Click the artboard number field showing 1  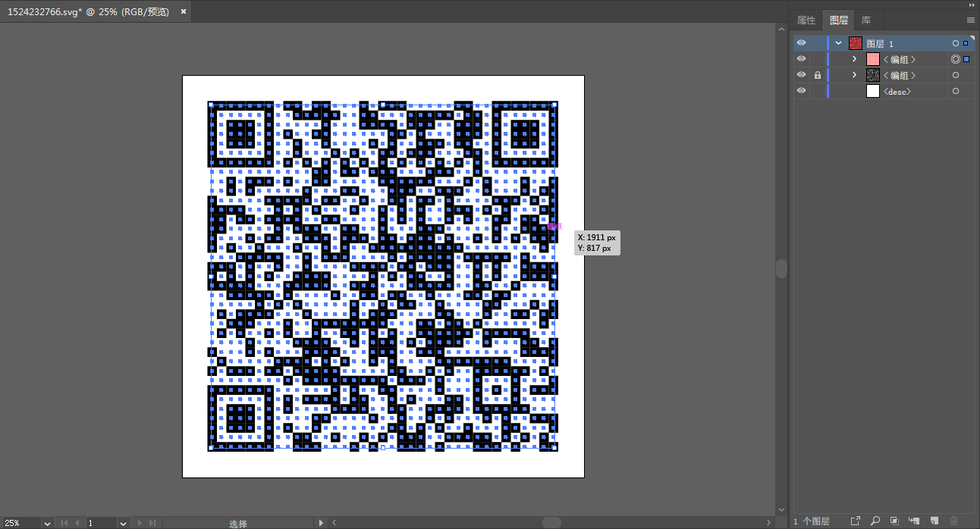coord(101,523)
